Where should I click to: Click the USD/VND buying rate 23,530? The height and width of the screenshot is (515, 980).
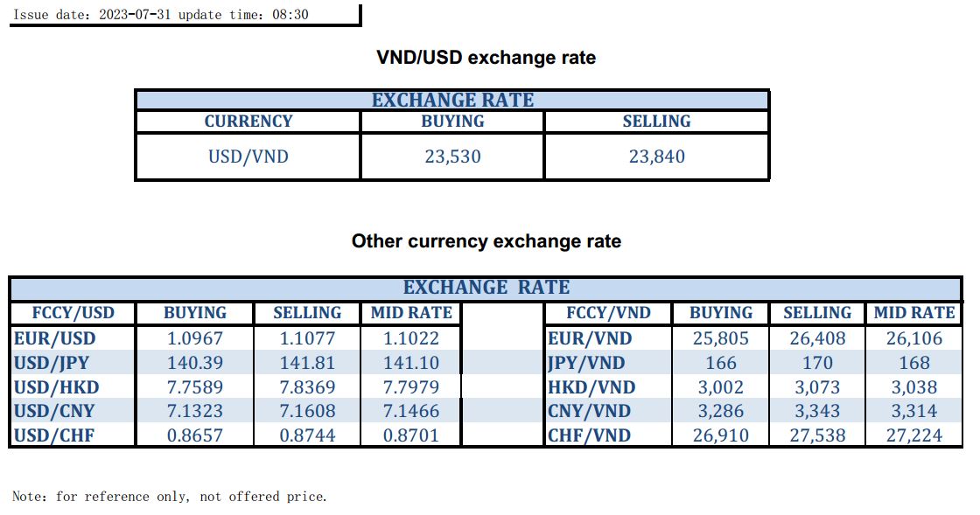[x=452, y=157]
